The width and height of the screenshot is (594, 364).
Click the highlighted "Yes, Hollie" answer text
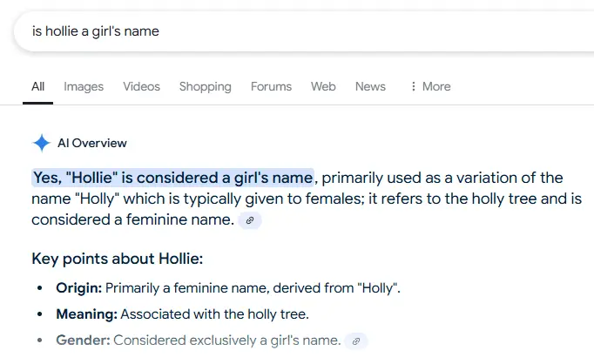pos(172,178)
